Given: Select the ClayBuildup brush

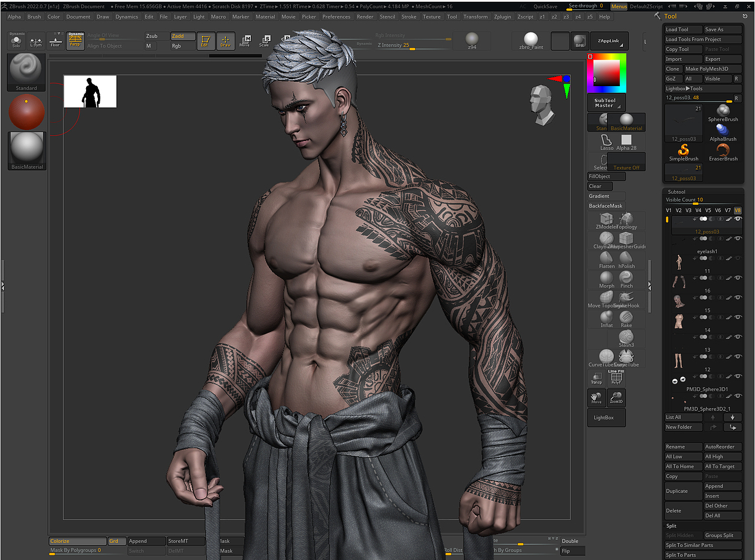Looking at the screenshot, I should [x=606, y=240].
